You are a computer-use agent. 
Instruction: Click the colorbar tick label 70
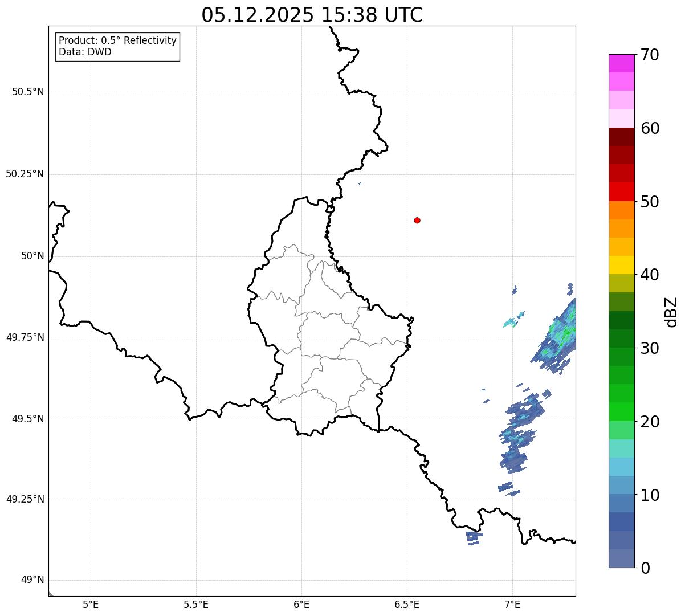(650, 55)
